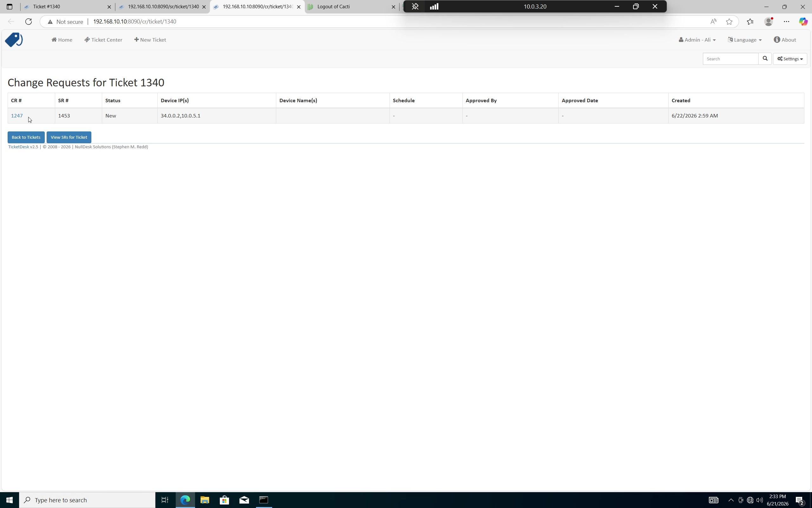Select device IPs 34.0.0.2,10.0.5.1 cell

216,116
